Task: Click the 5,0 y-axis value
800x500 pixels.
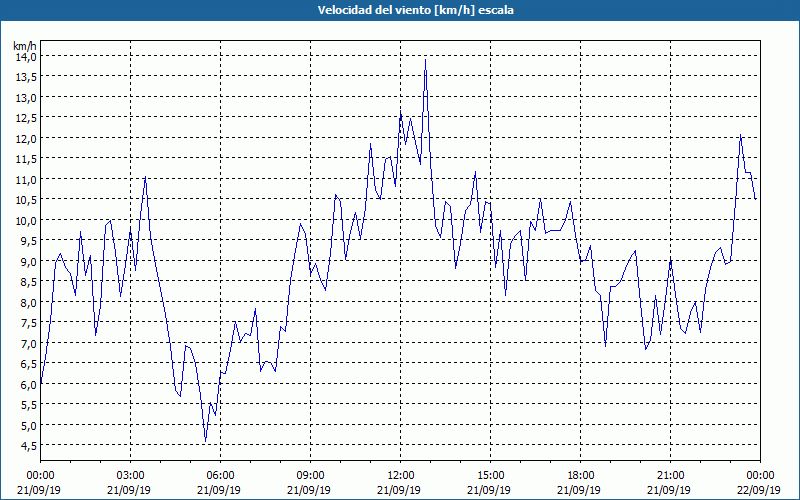Action: click(28, 426)
